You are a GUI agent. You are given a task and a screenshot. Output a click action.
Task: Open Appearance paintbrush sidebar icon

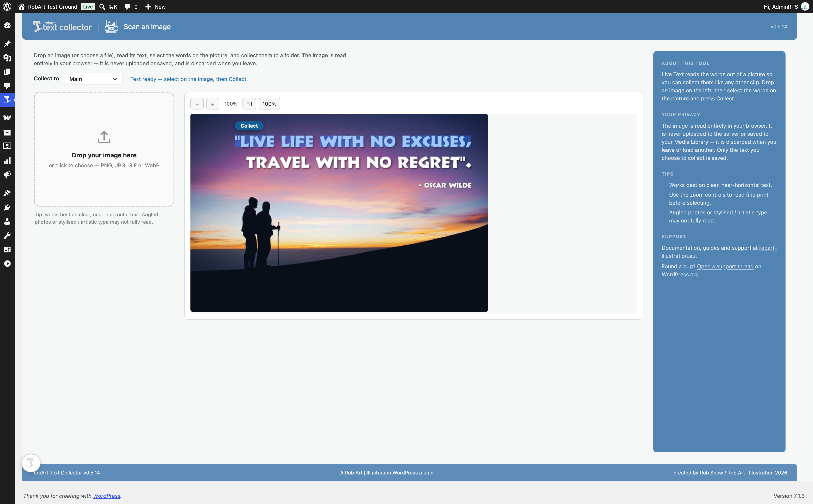tap(7, 193)
